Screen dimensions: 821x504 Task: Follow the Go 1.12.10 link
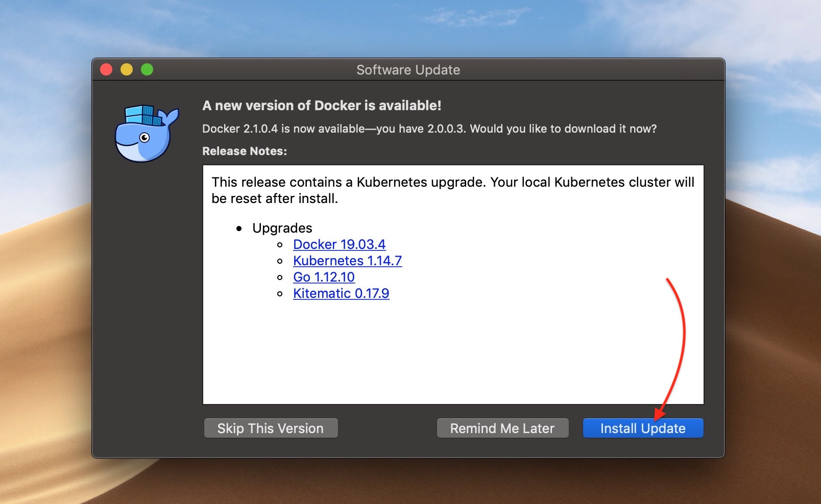click(x=324, y=277)
